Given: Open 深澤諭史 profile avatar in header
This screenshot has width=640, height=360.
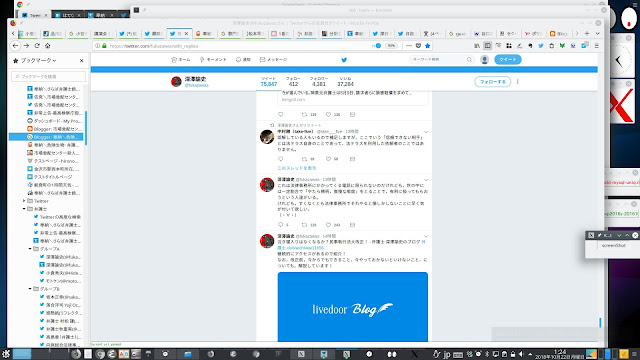Looking at the screenshot, I should pos(176,82).
